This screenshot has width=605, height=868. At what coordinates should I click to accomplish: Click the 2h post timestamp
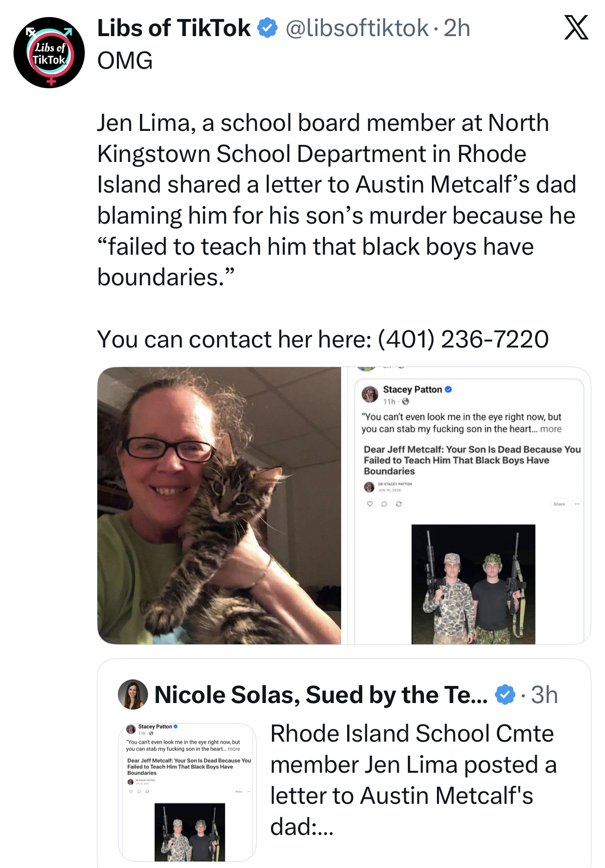[457, 28]
